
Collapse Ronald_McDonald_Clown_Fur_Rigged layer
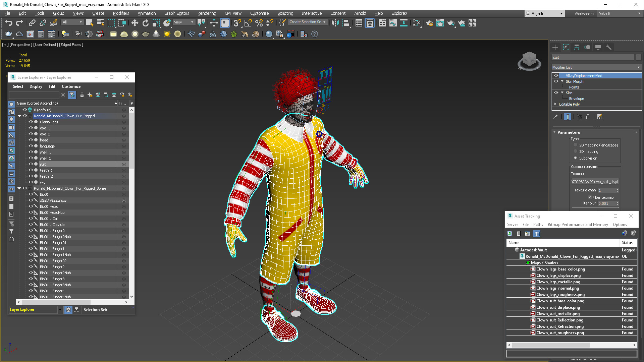click(x=19, y=116)
